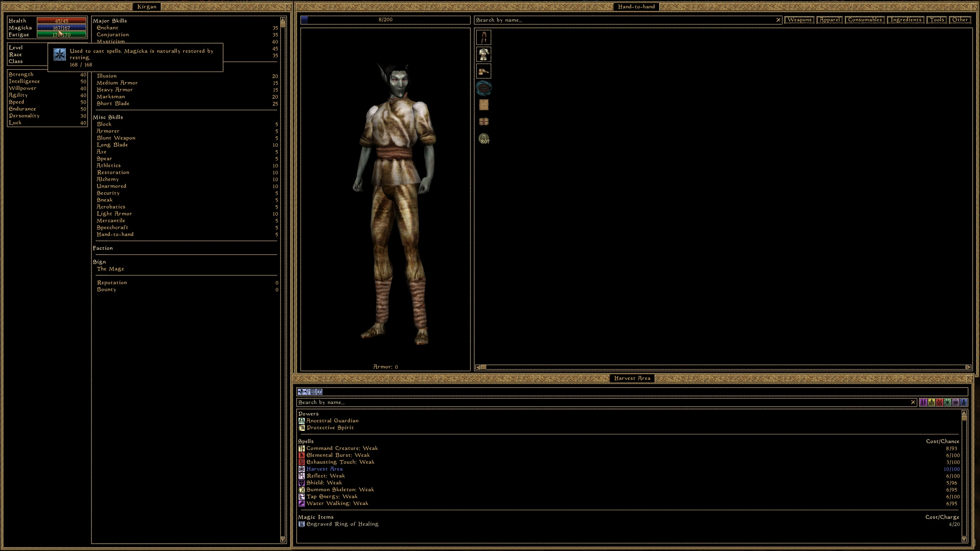
Task: Click the Shield: Weak spell icon
Action: pyautogui.click(x=301, y=483)
